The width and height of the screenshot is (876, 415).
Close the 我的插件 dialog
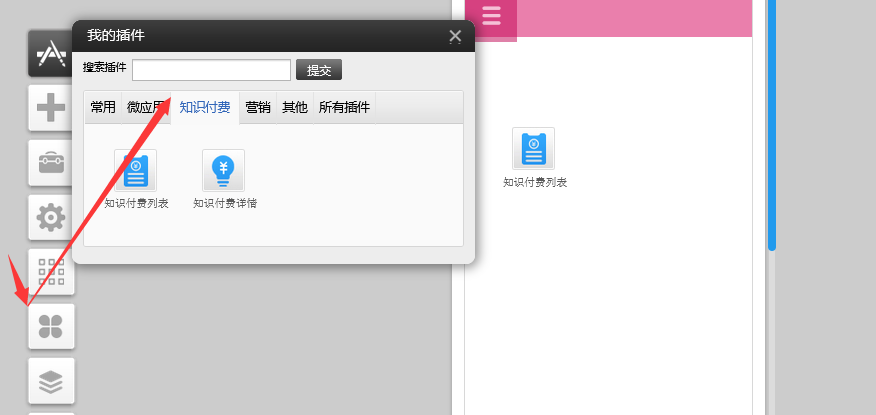455,36
